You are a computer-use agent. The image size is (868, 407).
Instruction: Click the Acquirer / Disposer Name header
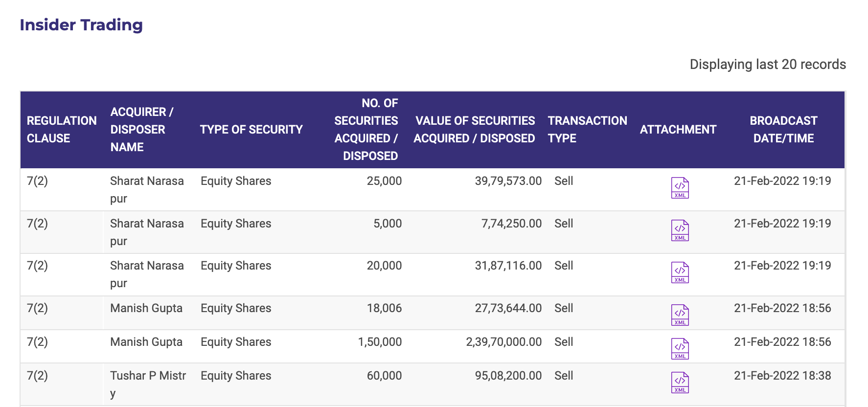coord(141,130)
